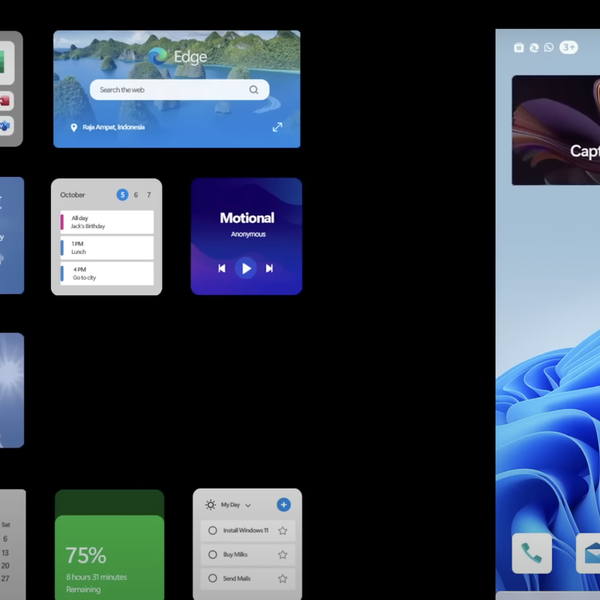Star the Install Windows 11 task
This screenshot has height=600, width=600.
pos(283,531)
